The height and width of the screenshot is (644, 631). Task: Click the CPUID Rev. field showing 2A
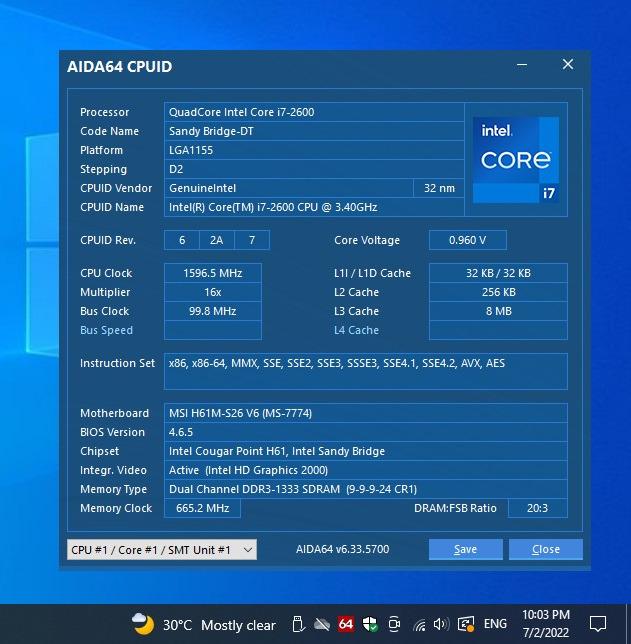(x=216, y=240)
